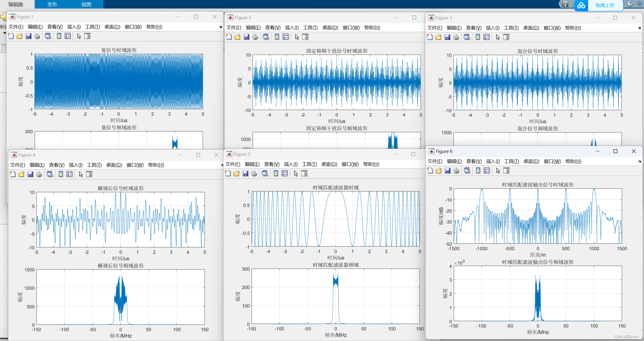The width and height of the screenshot is (644, 341).
Task: Toggle Insert Legend in Figure 2 toolbar
Action: point(286,37)
